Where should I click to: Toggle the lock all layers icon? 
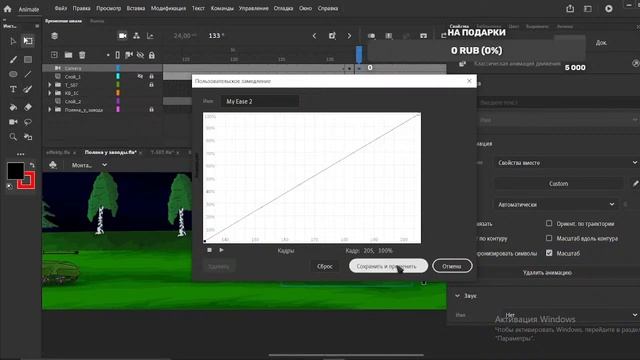click(x=151, y=55)
